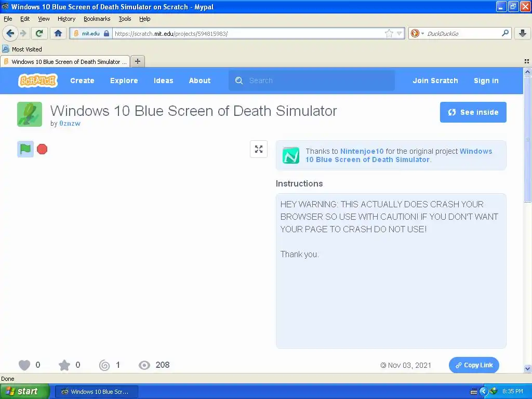Click the magnifier in the DuckDuckGo box
Viewport: 532px width, 399px height.
click(505, 33)
